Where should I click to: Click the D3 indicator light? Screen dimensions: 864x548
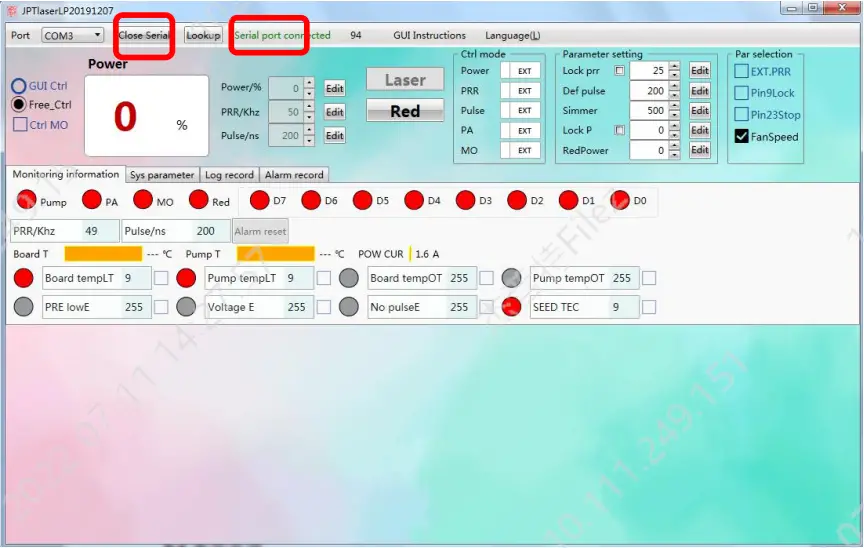[x=466, y=200]
